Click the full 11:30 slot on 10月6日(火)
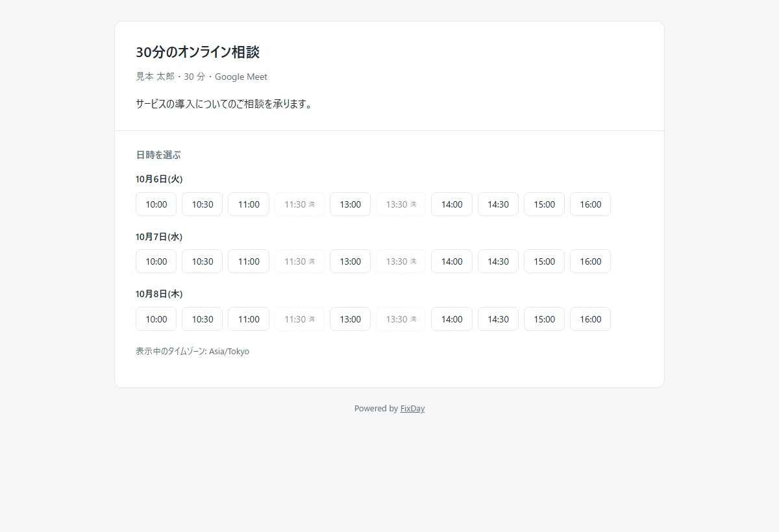 coord(299,204)
